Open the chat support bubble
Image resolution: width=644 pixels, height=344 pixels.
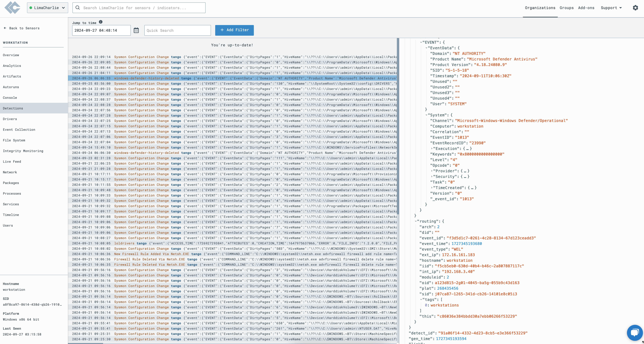point(635,333)
